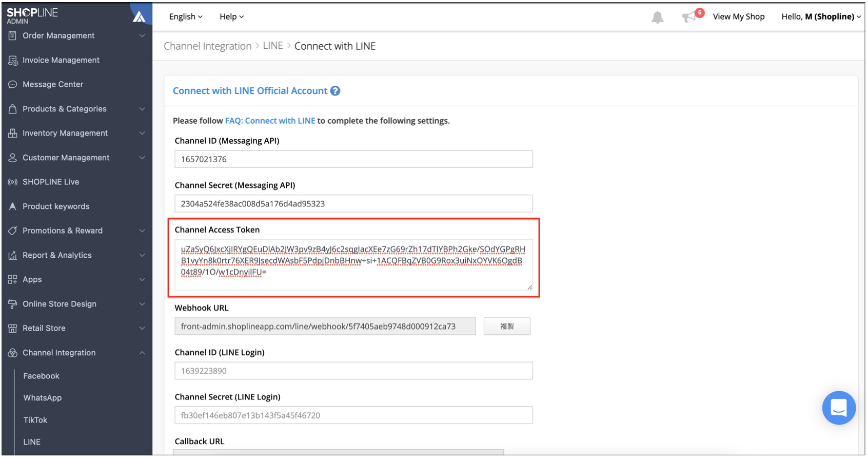Click the Products & Categories bag icon

pos(13,109)
